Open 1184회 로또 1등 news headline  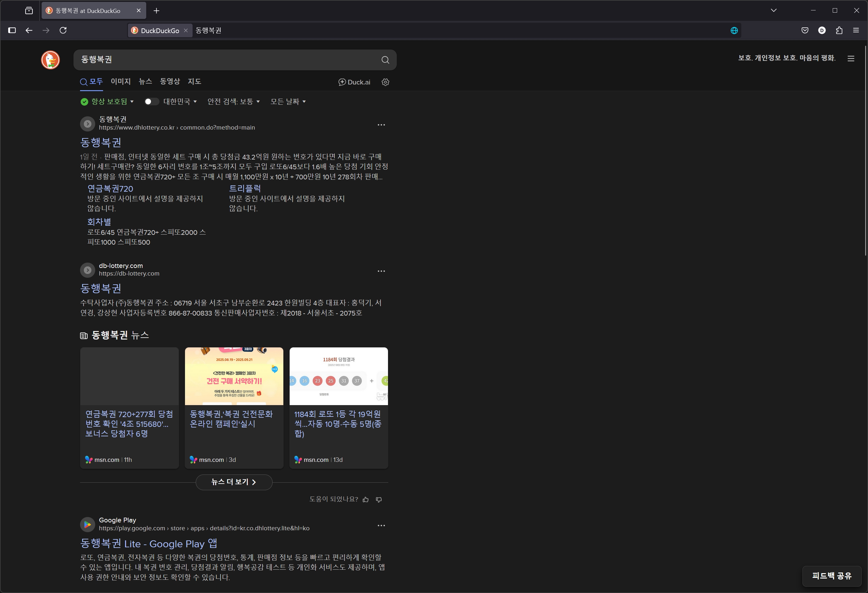tap(338, 424)
